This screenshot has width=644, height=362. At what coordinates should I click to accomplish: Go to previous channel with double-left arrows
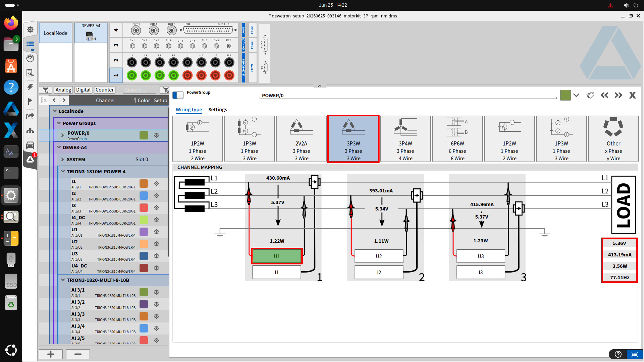pyautogui.click(x=604, y=95)
